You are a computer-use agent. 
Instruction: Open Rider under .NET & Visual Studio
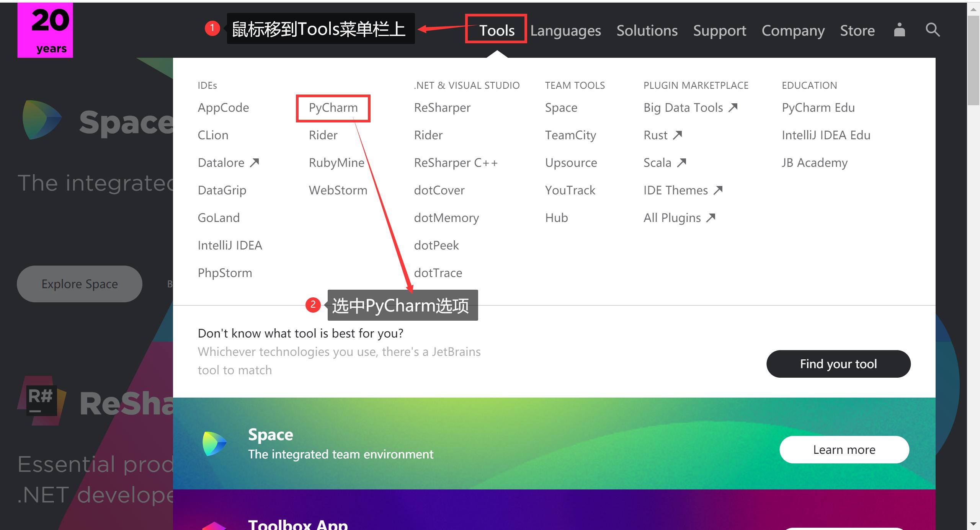428,135
